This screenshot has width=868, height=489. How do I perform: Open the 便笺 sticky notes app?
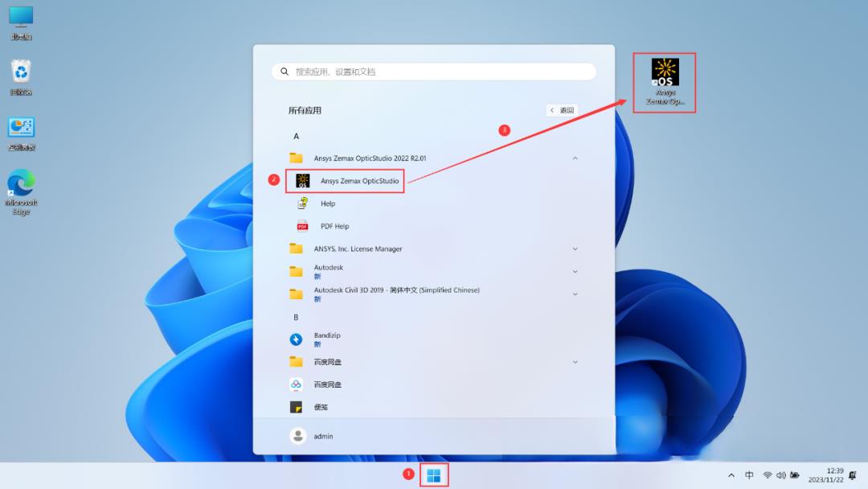(x=321, y=407)
